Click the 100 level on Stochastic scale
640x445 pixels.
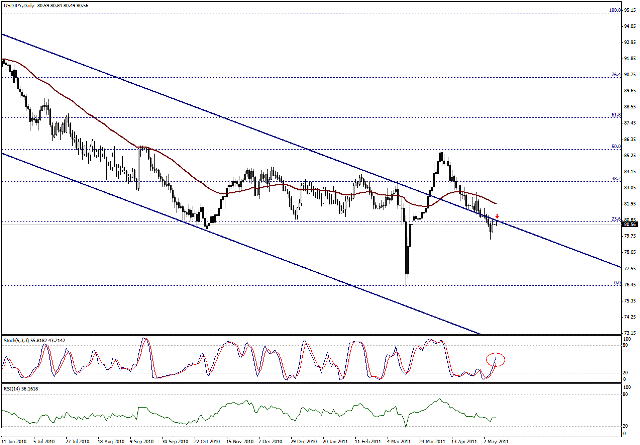coord(625,341)
